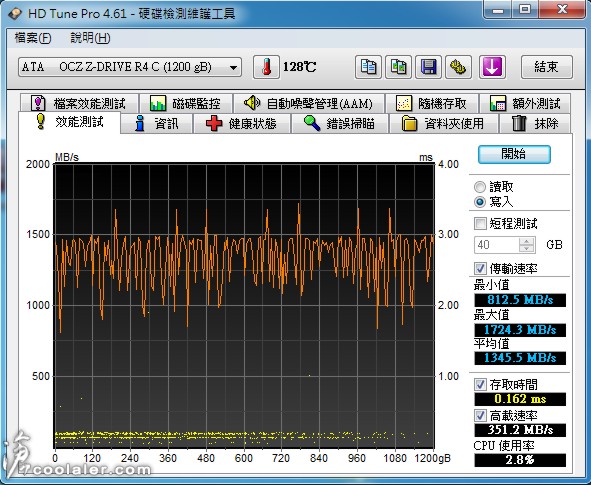Click the purple down-arrow minimize-to-tray icon
Screen dimensions: 591x485
pyautogui.click(x=492, y=67)
